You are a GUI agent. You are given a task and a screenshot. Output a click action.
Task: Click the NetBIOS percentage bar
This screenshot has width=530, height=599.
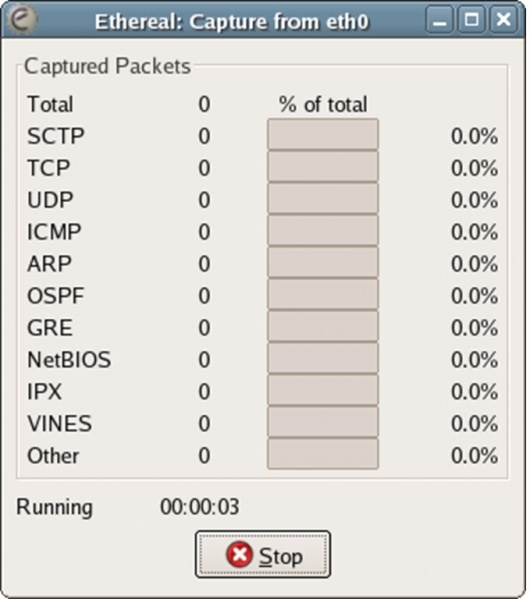click(323, 358)
